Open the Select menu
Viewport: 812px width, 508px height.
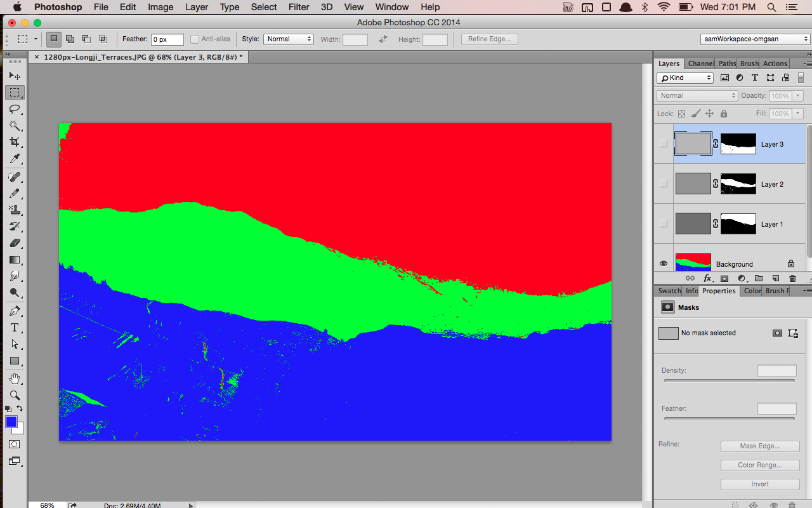click(x=264, y=7)
